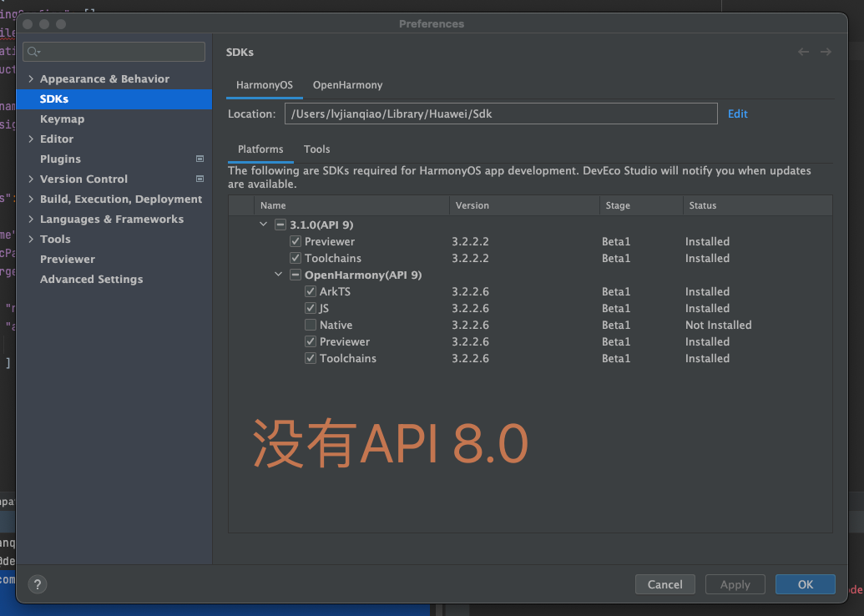864x616 pixels.
Task: Click the Version column header
Action: 524,205
